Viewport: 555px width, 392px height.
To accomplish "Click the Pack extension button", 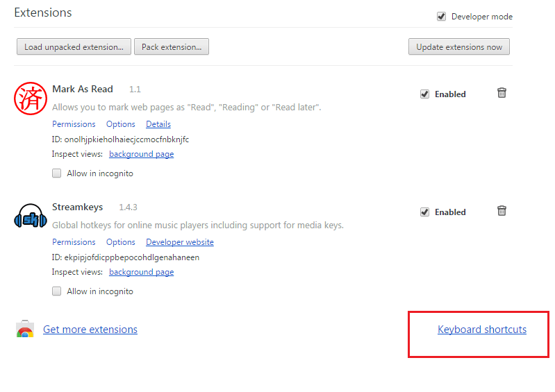I will click(172, 46).
